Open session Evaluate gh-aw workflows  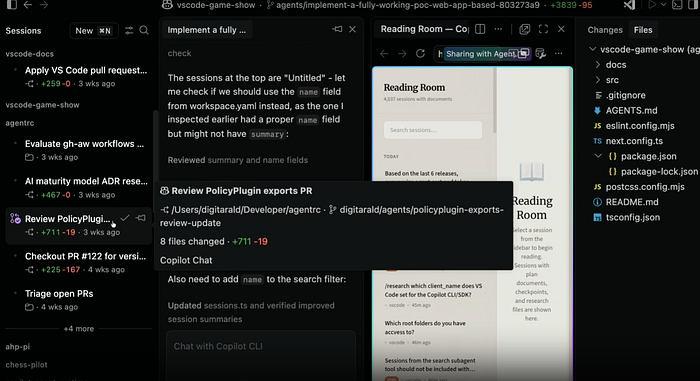[x=79, y=150]
